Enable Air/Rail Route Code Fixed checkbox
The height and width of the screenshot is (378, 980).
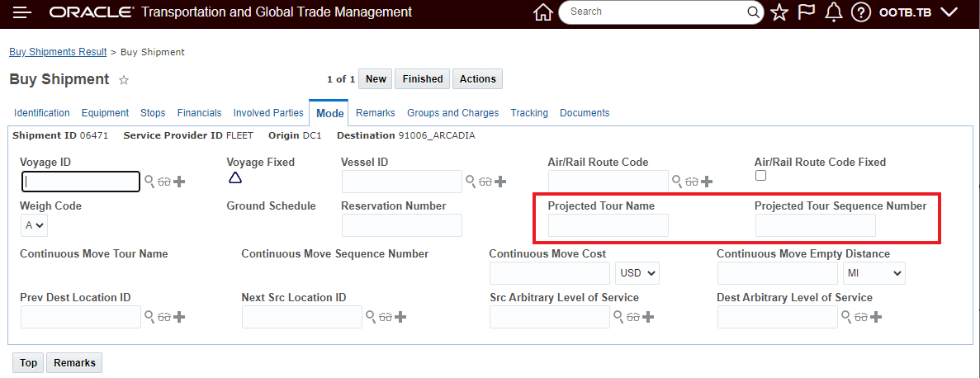760,176
